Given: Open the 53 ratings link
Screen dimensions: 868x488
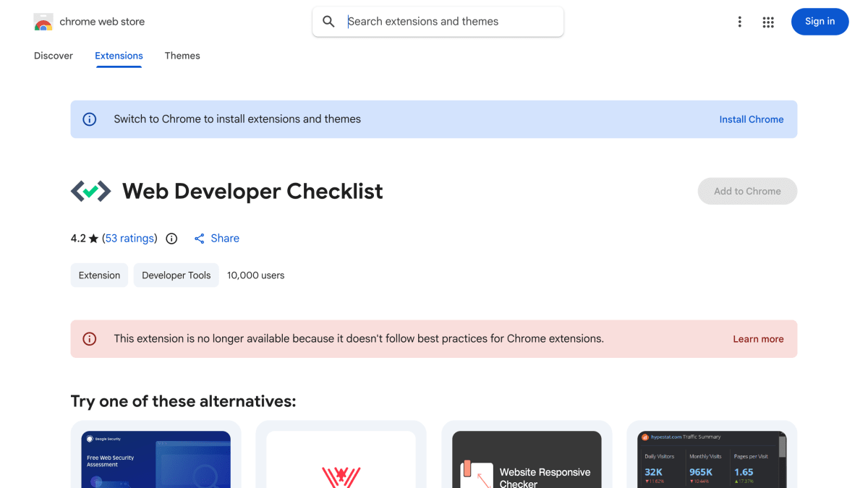Looking at the screenshot, I should [129, 239].
